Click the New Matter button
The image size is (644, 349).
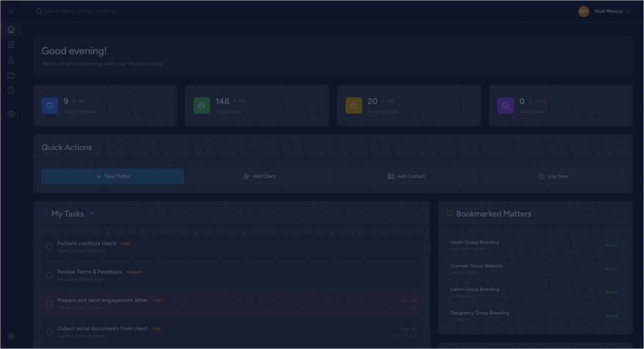tap(112, 176)
